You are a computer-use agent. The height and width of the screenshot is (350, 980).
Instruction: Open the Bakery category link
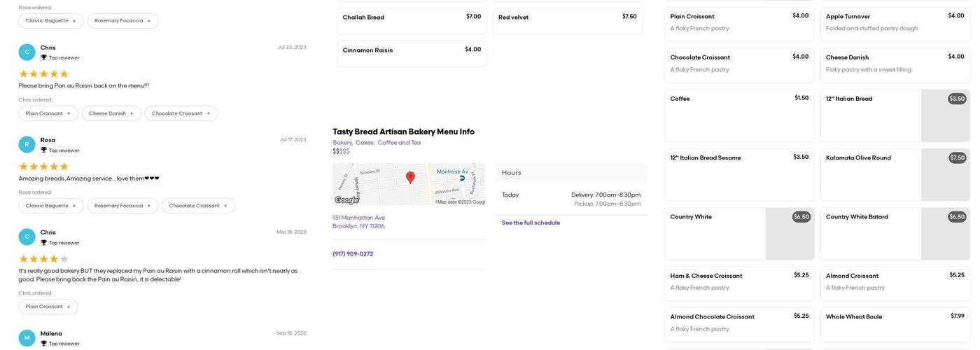(x=342, y=143)
